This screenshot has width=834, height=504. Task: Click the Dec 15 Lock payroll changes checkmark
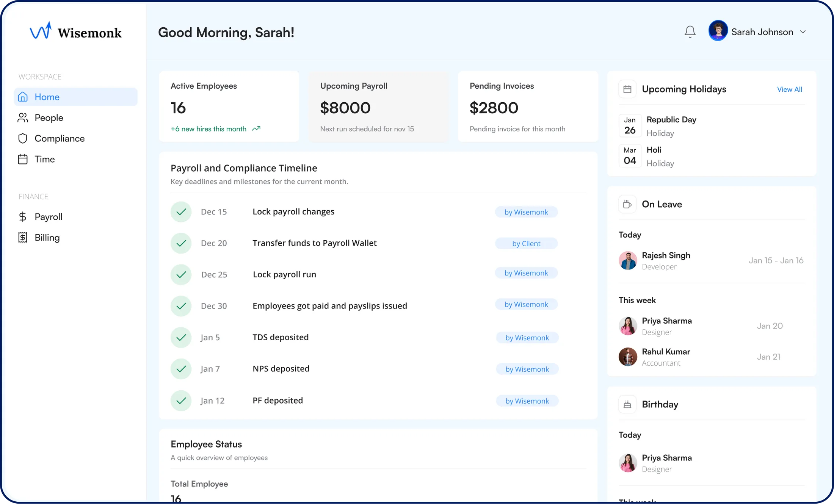181,212
